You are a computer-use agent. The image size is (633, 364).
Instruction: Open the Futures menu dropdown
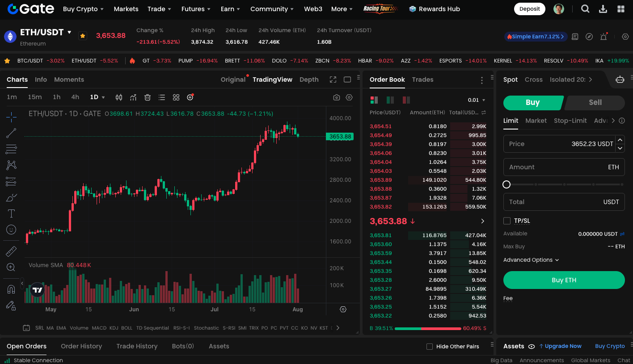196,9
